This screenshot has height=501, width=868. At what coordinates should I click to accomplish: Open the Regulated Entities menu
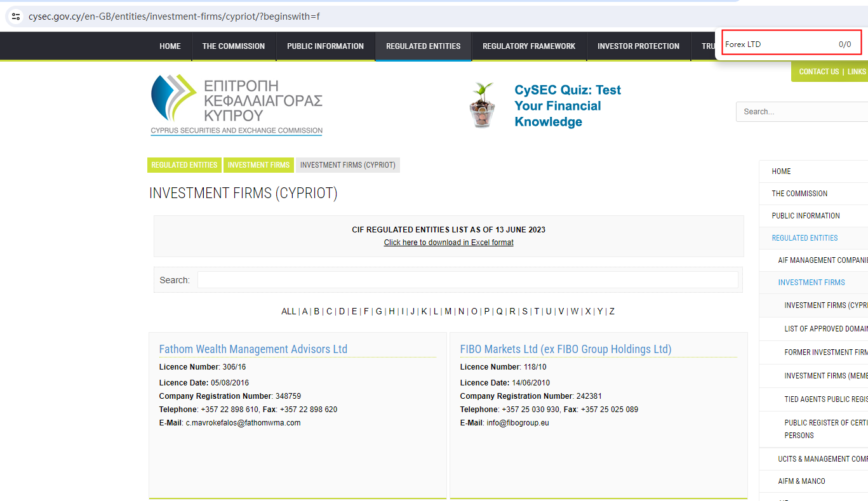pyautogui.click(x=423, y=46)
